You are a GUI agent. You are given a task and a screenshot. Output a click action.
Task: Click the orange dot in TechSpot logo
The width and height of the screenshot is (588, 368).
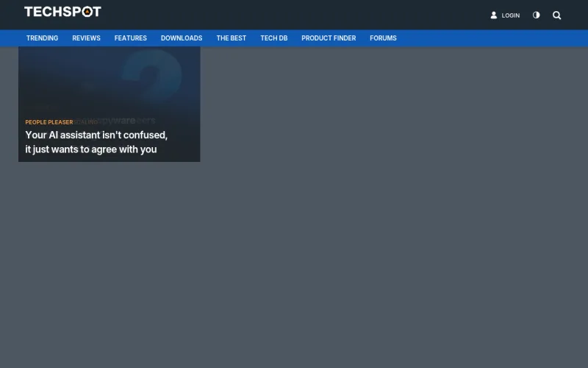pos(87,12)
